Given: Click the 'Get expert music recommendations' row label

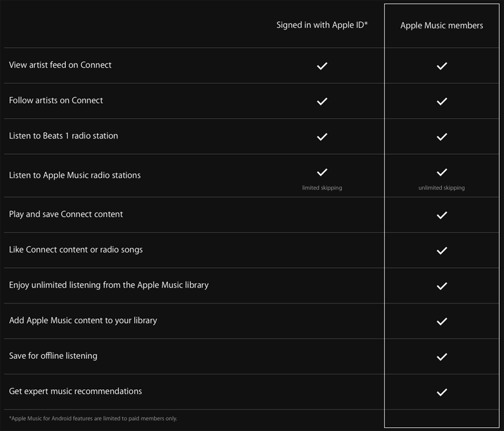Looking at the screenshot, I should click(75, 392).
